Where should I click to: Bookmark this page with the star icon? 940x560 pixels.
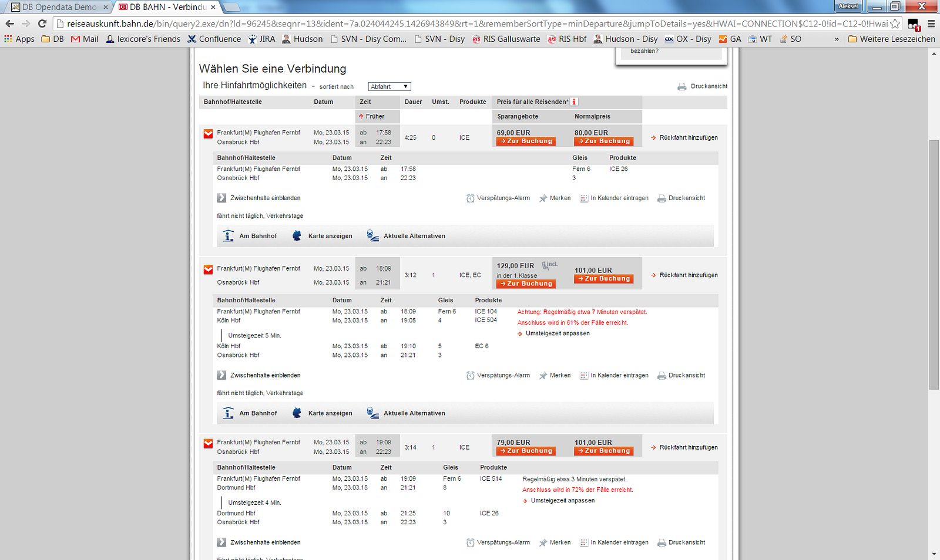(x=895, y=23)
